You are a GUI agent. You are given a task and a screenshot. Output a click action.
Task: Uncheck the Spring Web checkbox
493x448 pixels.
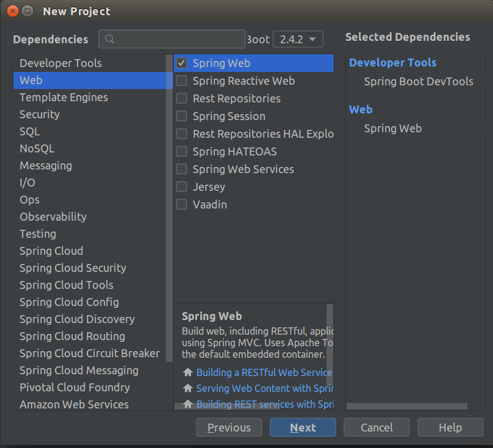click(x=182, y=63)
